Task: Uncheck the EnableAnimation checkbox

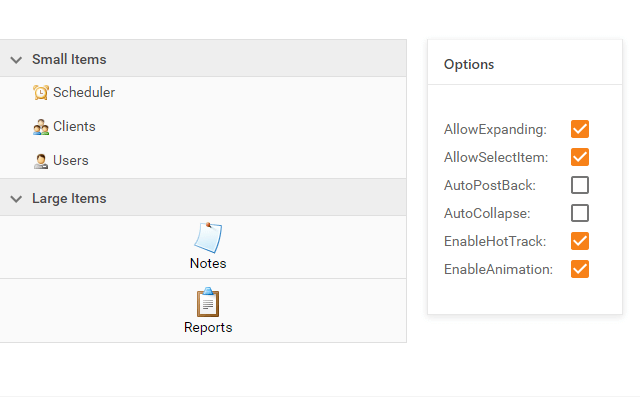Action: pyautogui.click(x=580, y=269)
